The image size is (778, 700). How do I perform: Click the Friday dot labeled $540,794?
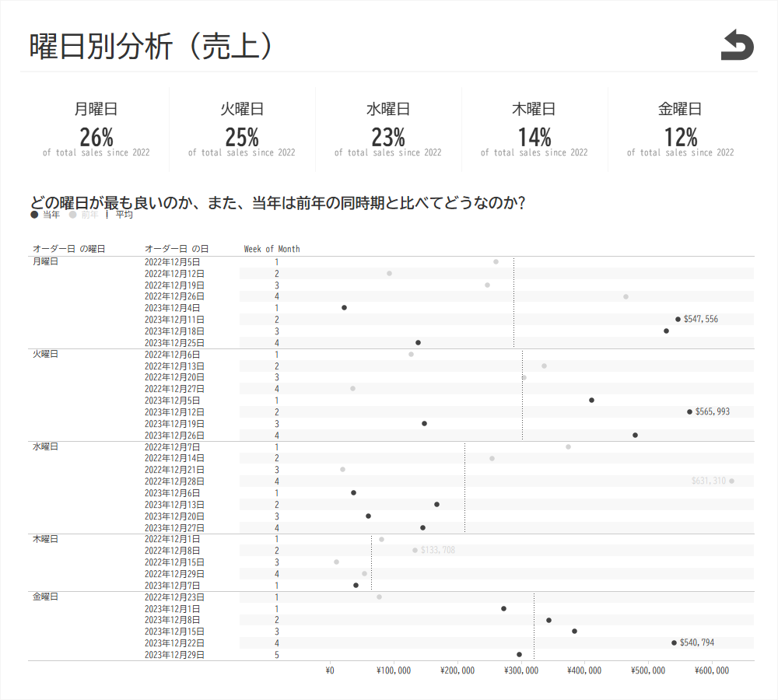pos(674,642)
